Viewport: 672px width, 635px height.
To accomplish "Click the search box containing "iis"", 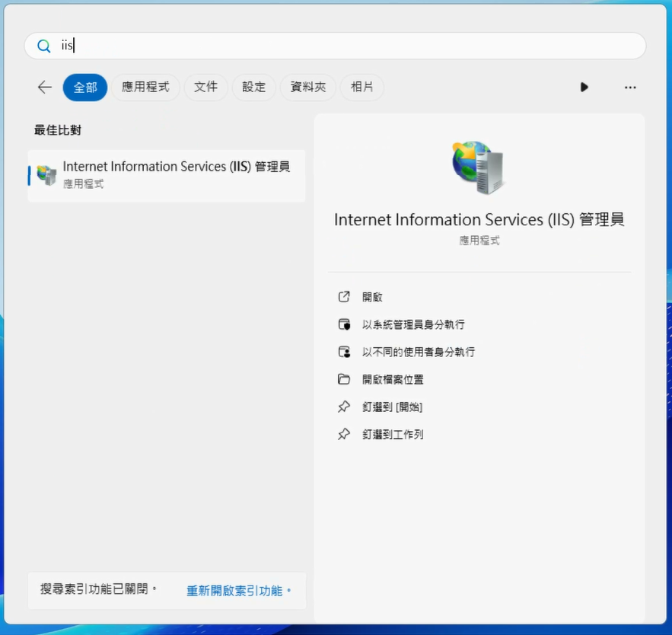I will click(335, 46).
